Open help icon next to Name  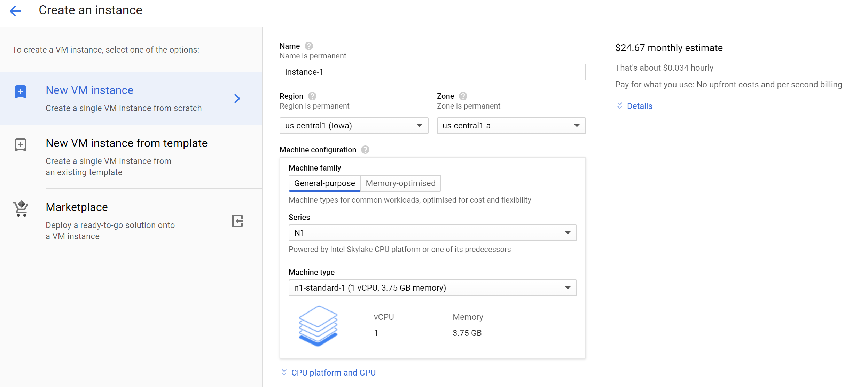click(309, 46)
